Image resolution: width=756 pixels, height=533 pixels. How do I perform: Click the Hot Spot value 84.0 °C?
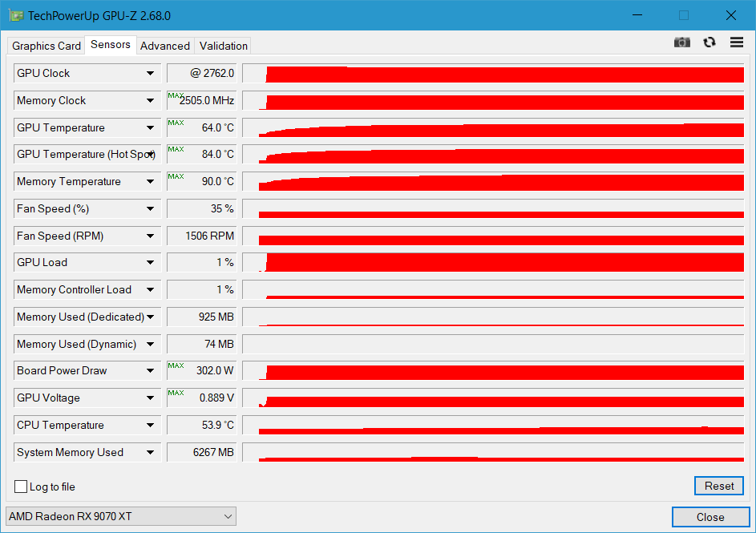(202, 154)
